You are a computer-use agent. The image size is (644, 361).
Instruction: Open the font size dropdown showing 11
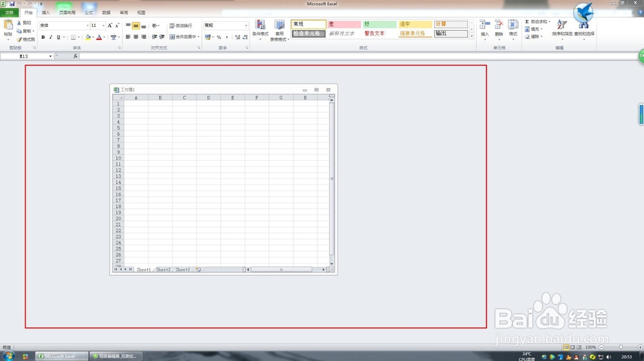click(x=103, y=26)
